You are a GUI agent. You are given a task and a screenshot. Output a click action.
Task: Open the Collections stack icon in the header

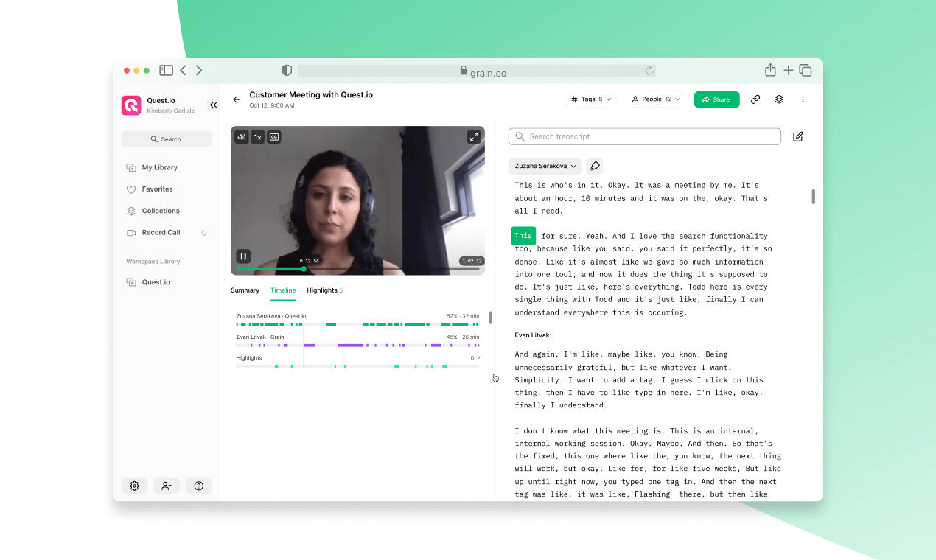click(x=779, y=99)
